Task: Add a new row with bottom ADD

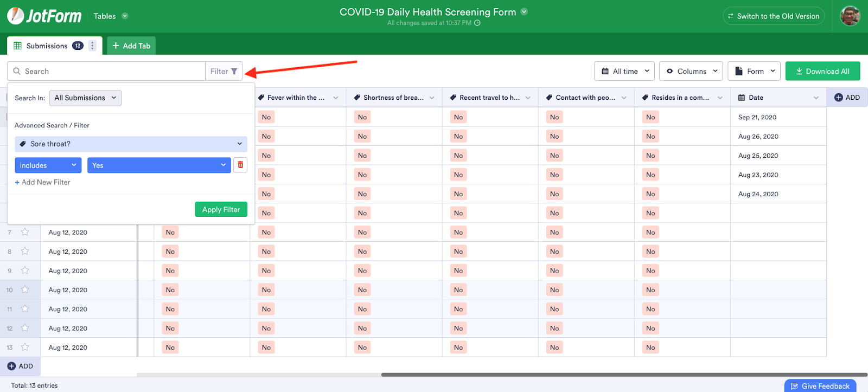Action: [21, 367]
